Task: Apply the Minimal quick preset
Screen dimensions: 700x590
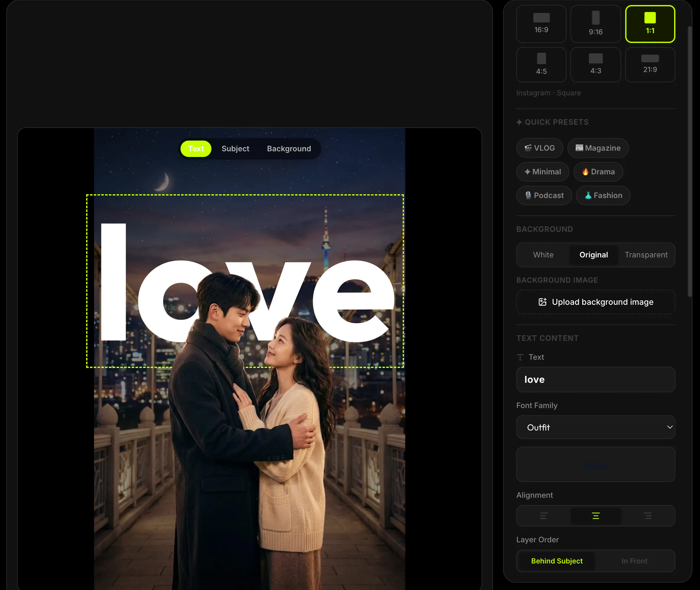Action: tap(543, 172)
